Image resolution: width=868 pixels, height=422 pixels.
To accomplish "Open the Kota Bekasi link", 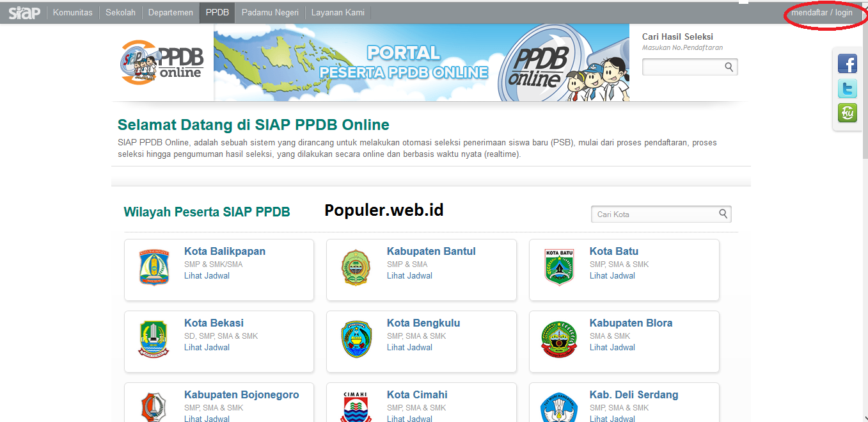I will coord(214,323).
